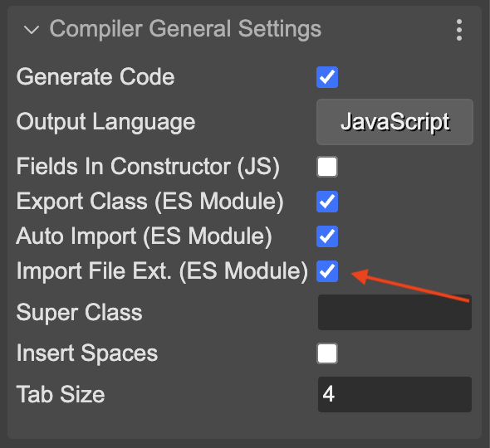The image size is (490, 448).
Task: Uncheck the Generate Code checkbox
Action: point(327,77)
